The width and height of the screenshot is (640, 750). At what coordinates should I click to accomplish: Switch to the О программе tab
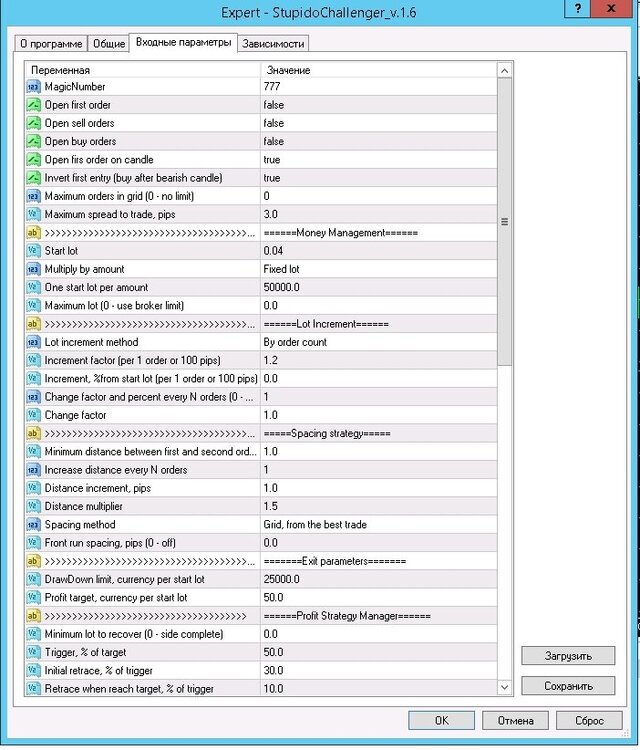point(51,44)
